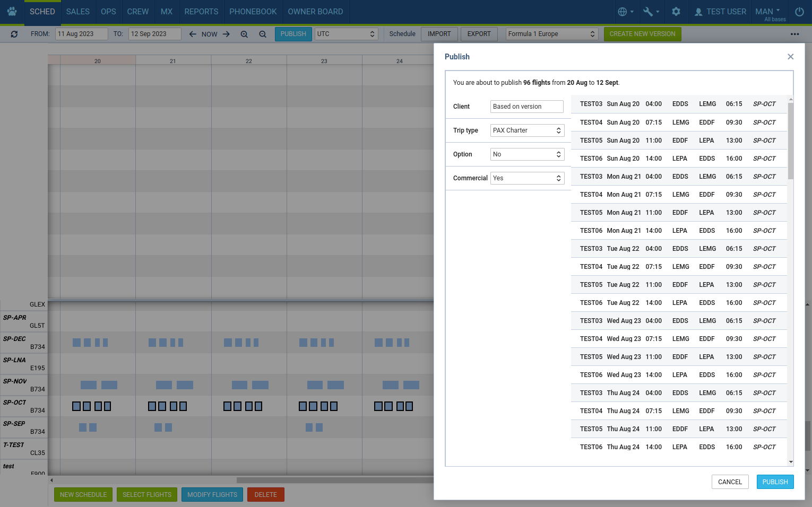Click the CANCEL button
Viewport: 812px width, 507px height.
pyautogui.click(x=730, y=482)
